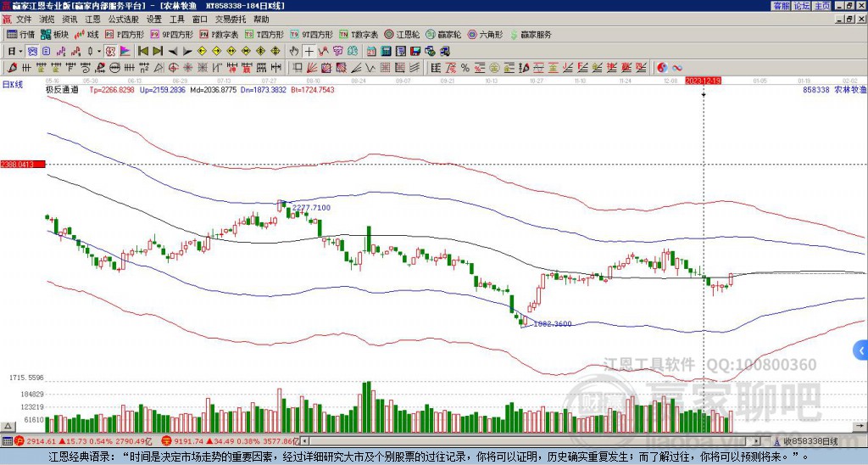Click the red 2388.0413 price label

(x=22, y=165)
